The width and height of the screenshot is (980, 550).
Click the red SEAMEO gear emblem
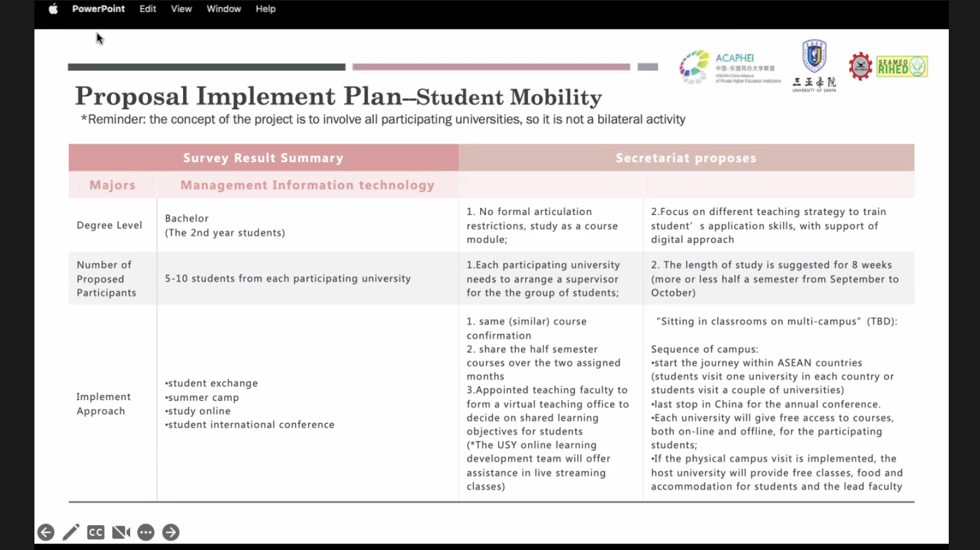pyautogui.click(x=860, y=66)
